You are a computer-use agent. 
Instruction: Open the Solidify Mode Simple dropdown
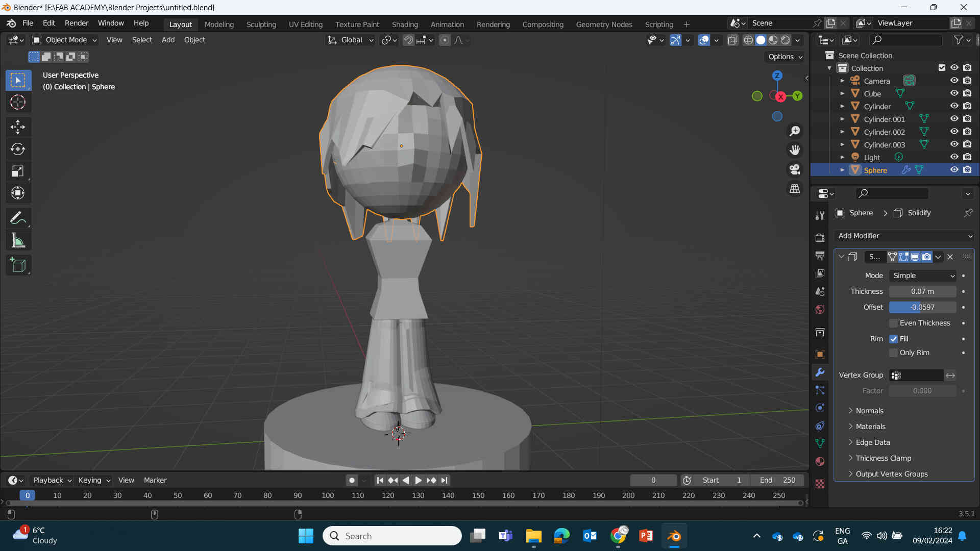point(923,275)
